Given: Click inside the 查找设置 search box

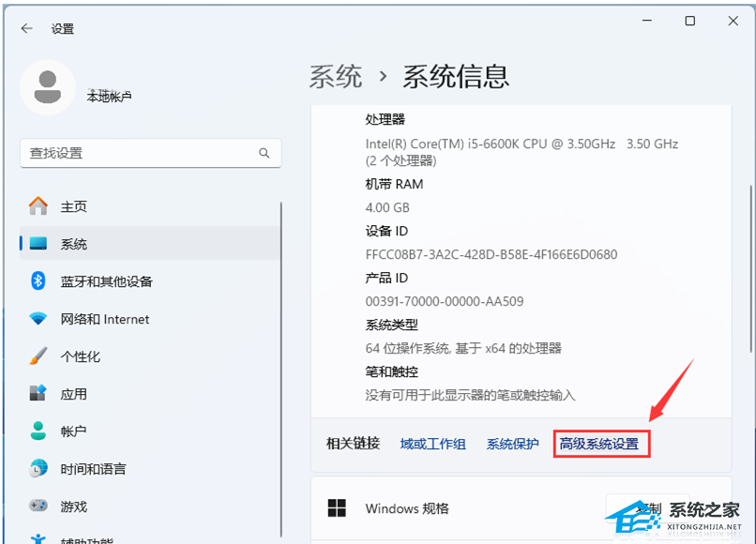Looking at the screenshot, I should click(141, 153).
